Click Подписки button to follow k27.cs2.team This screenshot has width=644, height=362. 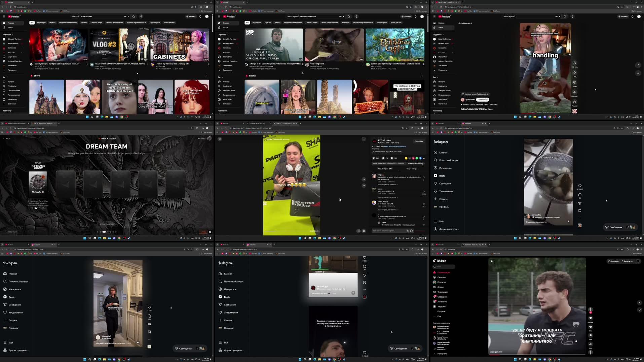419,141
